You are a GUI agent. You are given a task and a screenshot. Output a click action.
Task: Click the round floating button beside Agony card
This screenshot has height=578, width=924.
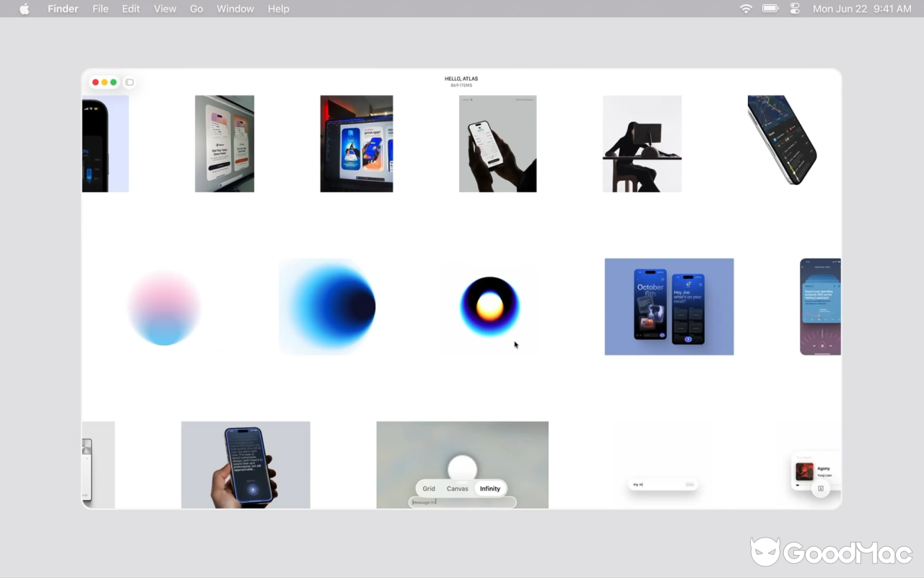(821, 489)
